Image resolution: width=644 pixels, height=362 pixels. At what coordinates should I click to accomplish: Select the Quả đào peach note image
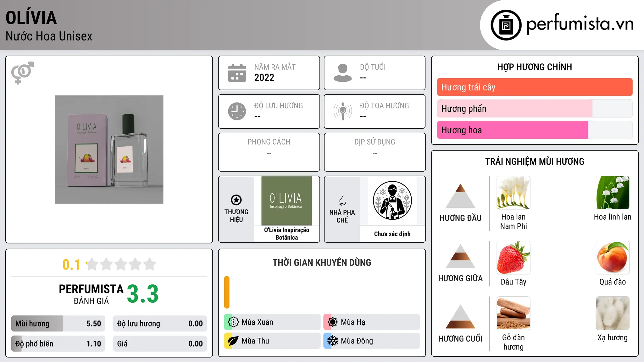click(613, 258)
